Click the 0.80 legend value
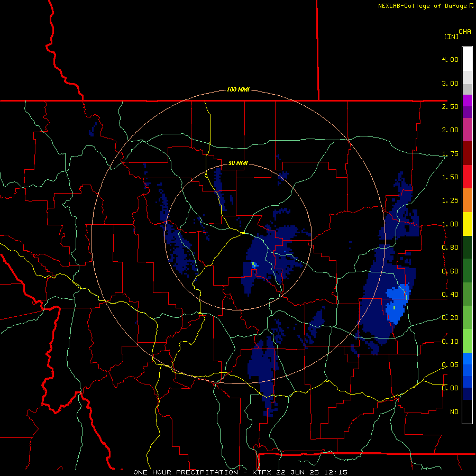This screenshot has height=476, width=476. point(450,248)
